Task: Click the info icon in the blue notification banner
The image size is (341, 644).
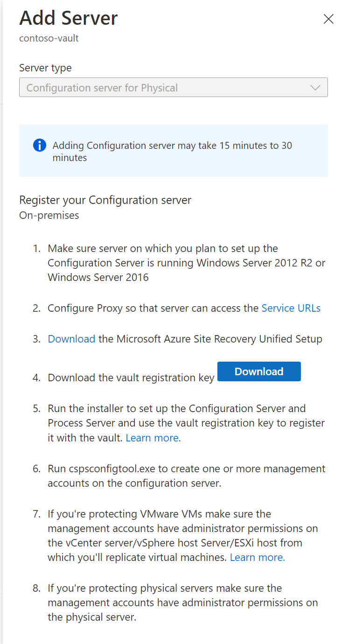Action: pyautogui.click(x=40, y=145)
